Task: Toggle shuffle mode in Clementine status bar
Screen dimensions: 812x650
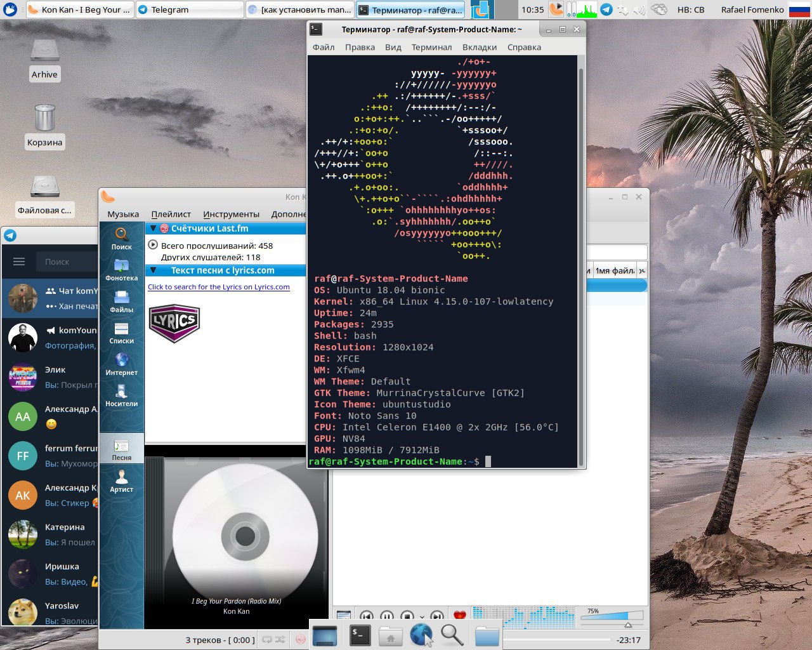Action: [280, 640]
